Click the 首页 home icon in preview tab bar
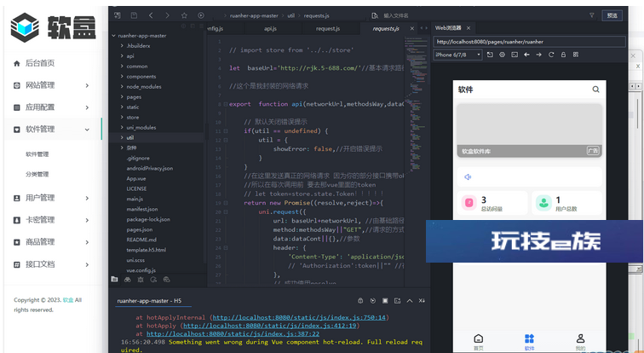 [x=479, y=342]
